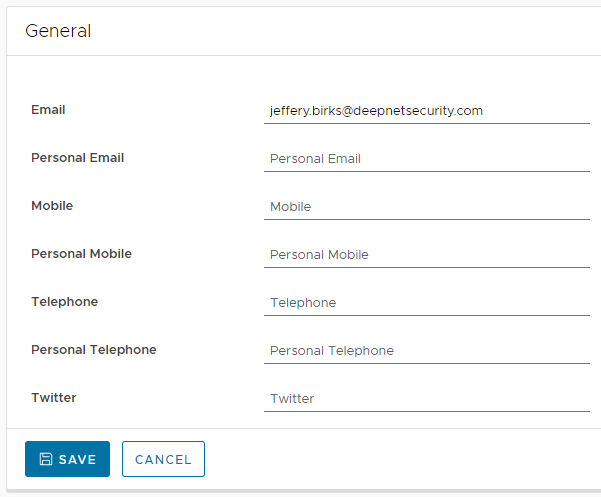Click the empty footer area beside CANCEL
This screenshot has height=497, width=601.
(400, 459)
